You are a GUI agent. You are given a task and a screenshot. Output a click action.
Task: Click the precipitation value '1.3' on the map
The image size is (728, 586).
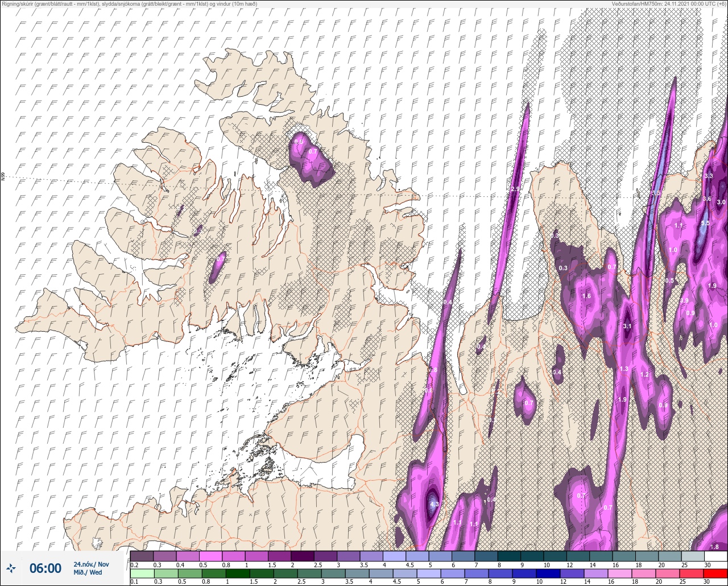tap(624, 369)
